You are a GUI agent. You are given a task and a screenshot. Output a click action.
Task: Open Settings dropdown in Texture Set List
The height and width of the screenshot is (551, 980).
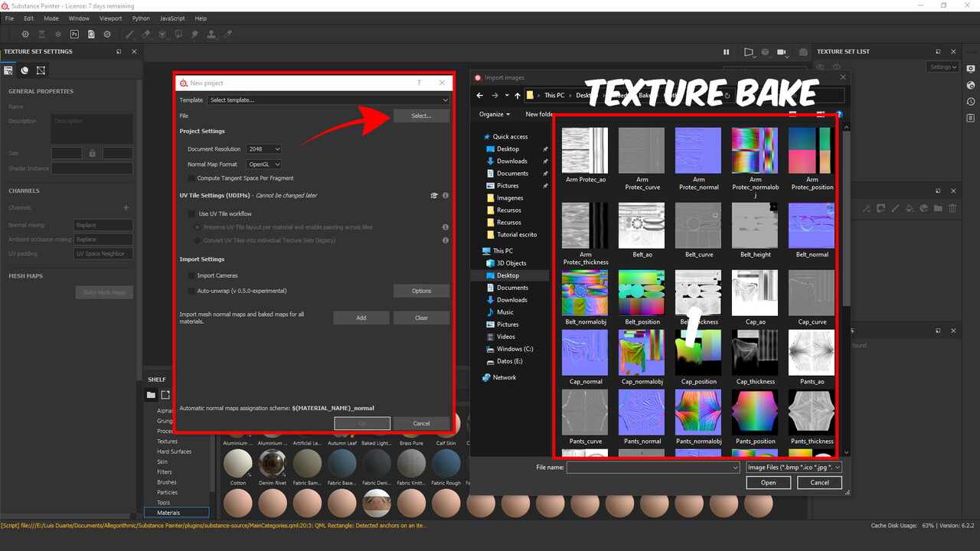tap(942, 67)
